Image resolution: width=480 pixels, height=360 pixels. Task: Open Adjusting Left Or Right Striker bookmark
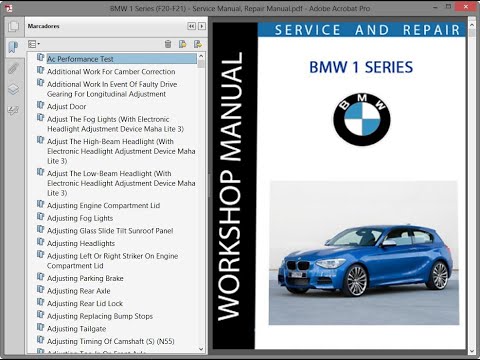click(113, 261)
